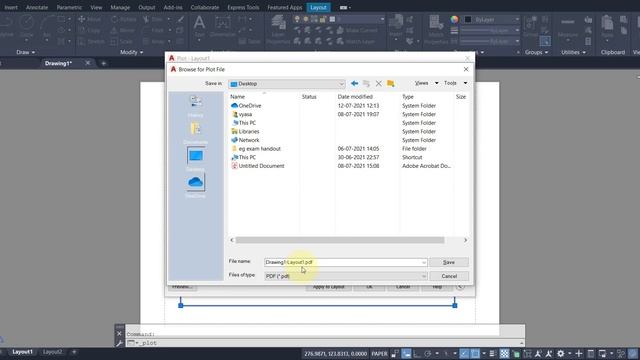Expand the File name dropdown arrow
The image size is (640, 360).
[x=423, y=262]
